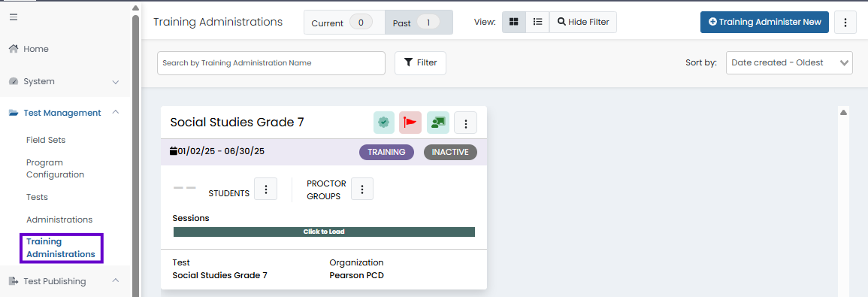Image resolution: width=868 pixels, height=297 pixels.
Task: Click the teal verified badge icon
Action: coord(383,123)
